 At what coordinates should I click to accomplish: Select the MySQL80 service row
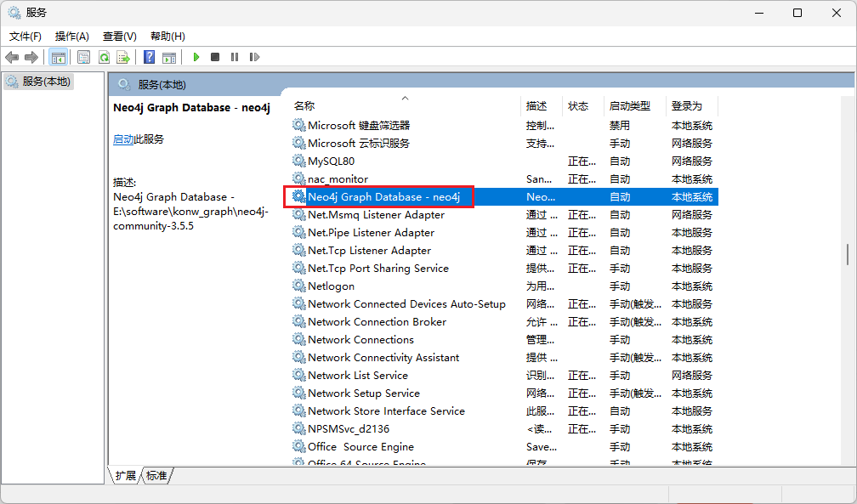tap(504, 161)
